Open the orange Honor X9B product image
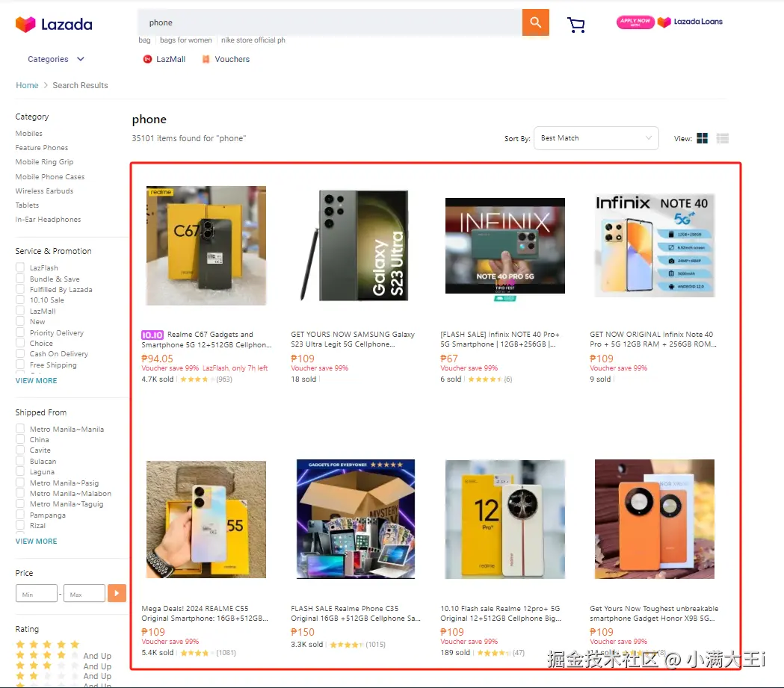Screen dimensions: 784x688 click(x=655, y=519)
